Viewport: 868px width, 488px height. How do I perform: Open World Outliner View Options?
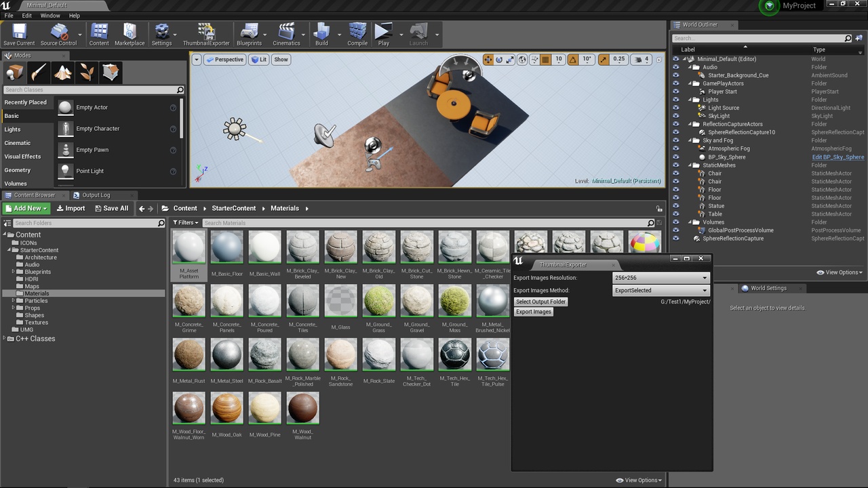840,272
